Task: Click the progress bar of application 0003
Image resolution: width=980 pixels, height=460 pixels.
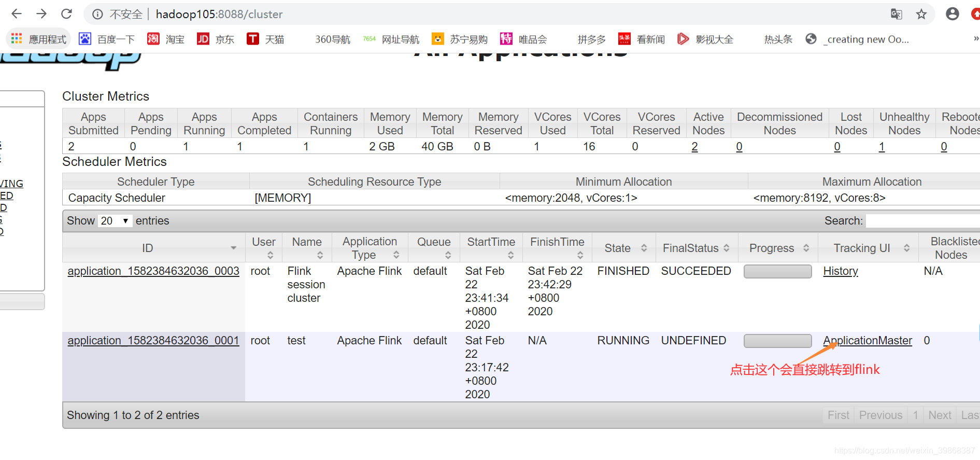Action: [778, 271]
